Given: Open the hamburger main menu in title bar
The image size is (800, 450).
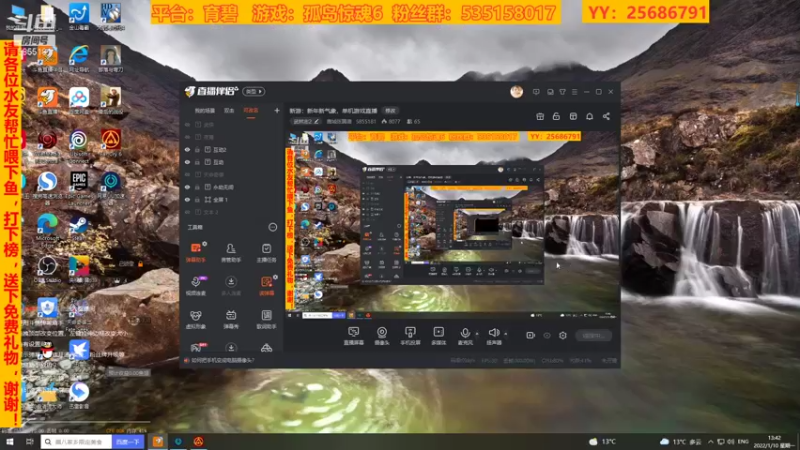Looking at the screenshot, I should (x=574, y=92).
